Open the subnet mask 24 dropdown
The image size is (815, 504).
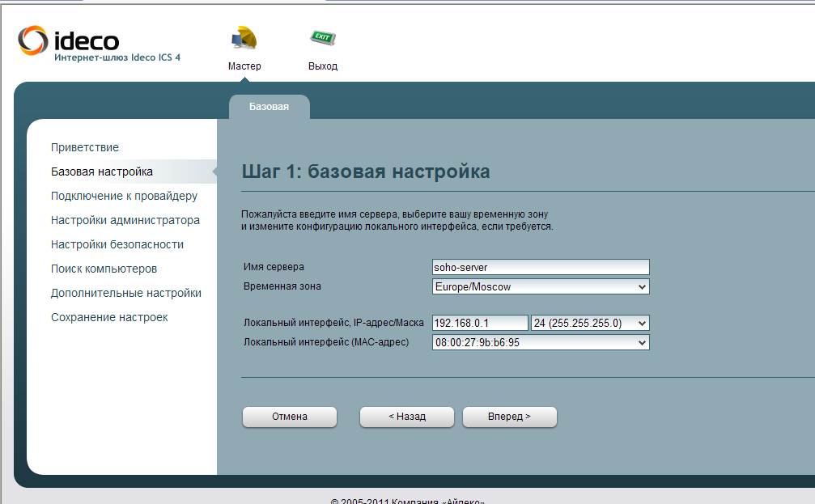point(590,323)
